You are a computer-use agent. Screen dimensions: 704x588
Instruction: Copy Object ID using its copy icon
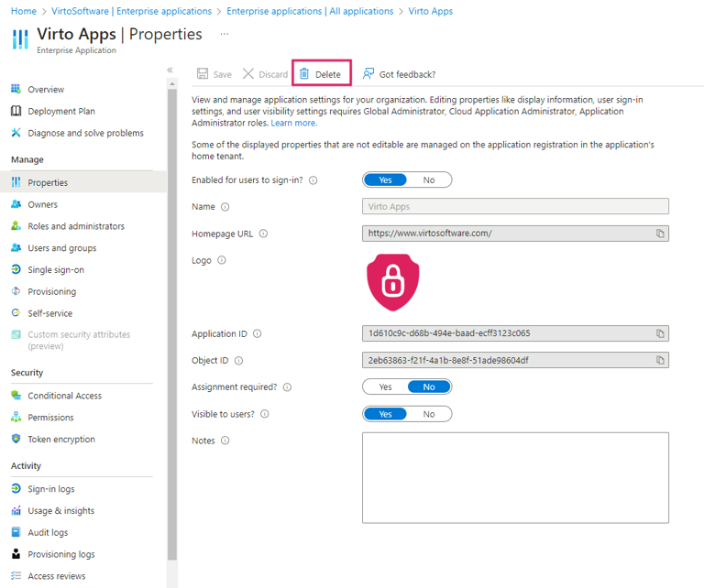[x=660, y=360]
